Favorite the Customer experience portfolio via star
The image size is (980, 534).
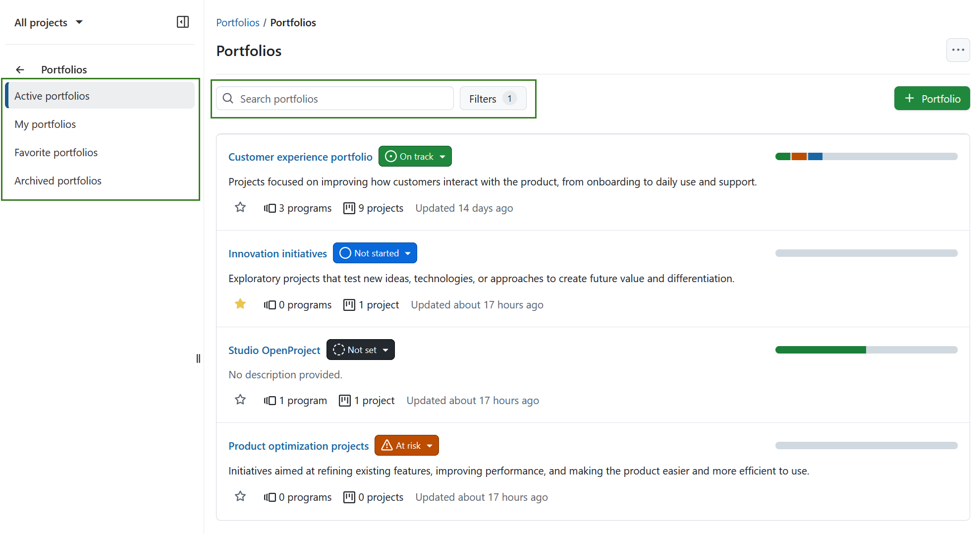(x=240, y=207)
